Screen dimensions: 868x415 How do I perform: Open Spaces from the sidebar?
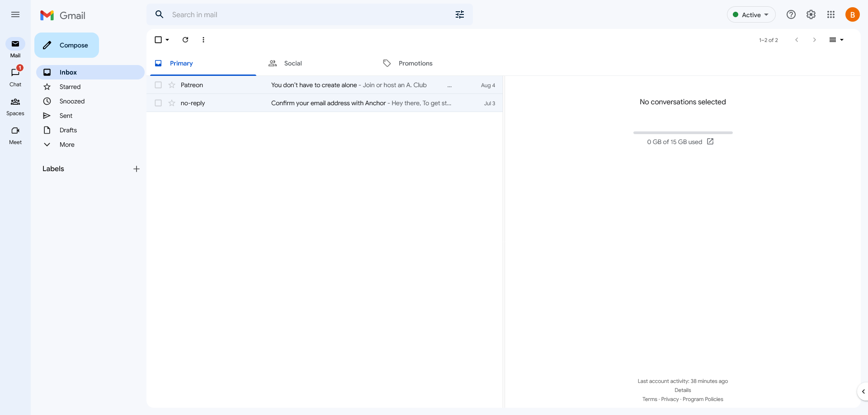coord(15,105)
